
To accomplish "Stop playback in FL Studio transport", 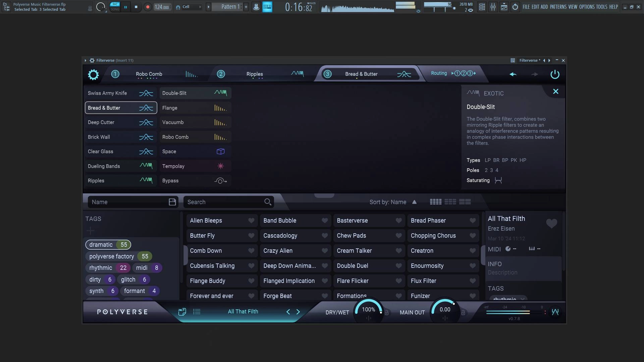I will pos(136,7).
